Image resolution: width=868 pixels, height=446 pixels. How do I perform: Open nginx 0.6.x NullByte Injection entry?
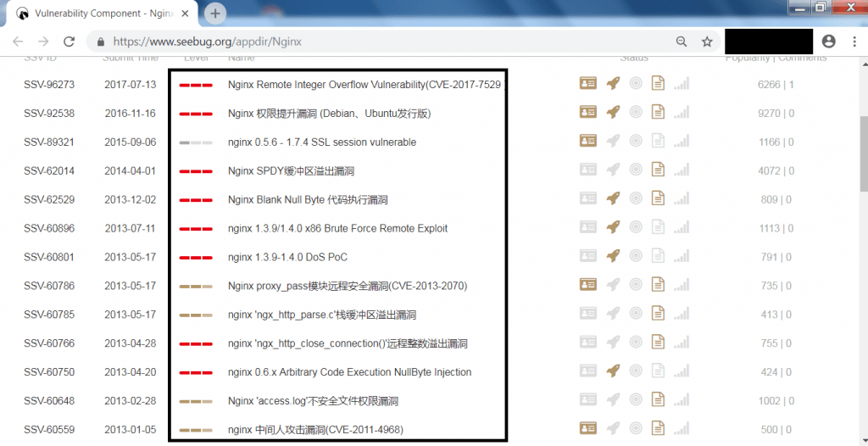[x=349, y=372]
